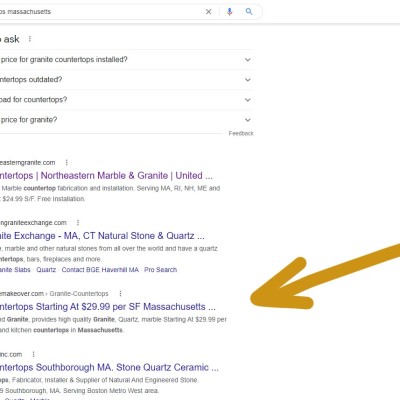Open three-dot menu next to graniteexchange.com
Screen dimensions: 400x400
pyautogui.click(x=78, y=222)
